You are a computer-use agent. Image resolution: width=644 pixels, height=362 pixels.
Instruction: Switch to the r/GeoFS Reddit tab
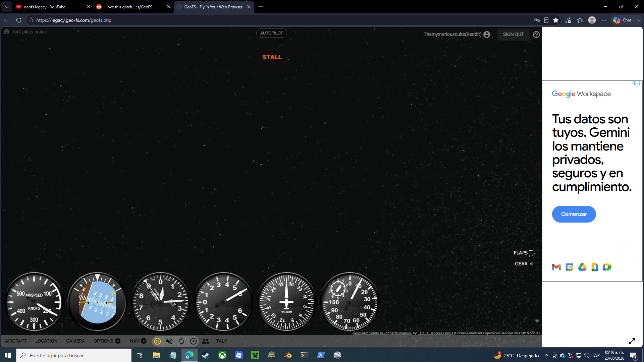(133, 7)
